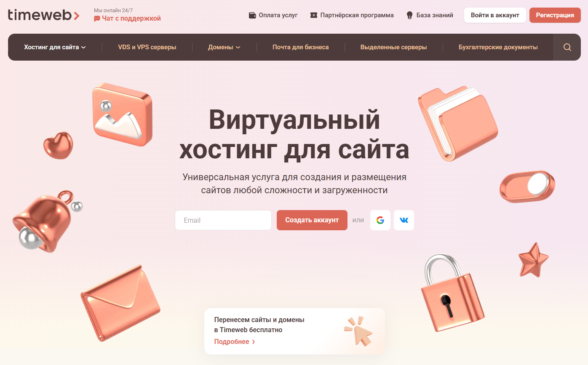Go to Выделенные серверы section
The height and width of the screenshot is (365, 588).
coord(393,47)
